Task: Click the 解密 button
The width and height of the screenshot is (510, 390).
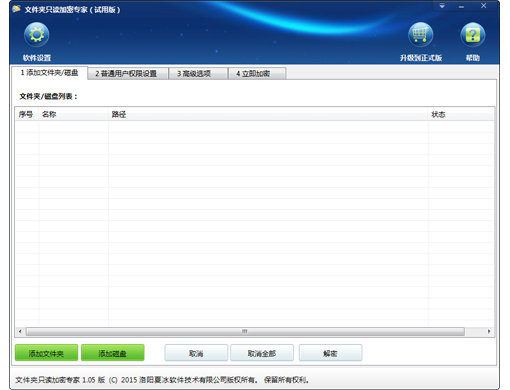Action: (330, 353)
